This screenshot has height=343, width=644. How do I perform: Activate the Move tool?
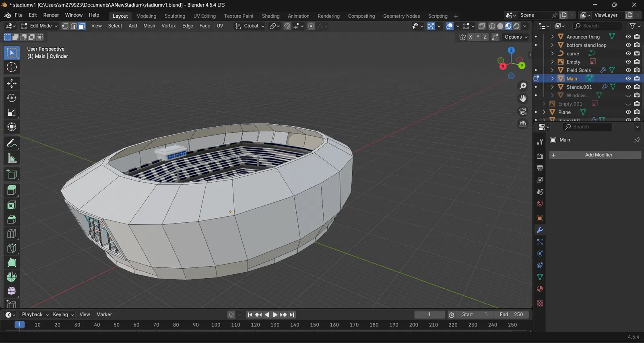(x=12, y=83)
